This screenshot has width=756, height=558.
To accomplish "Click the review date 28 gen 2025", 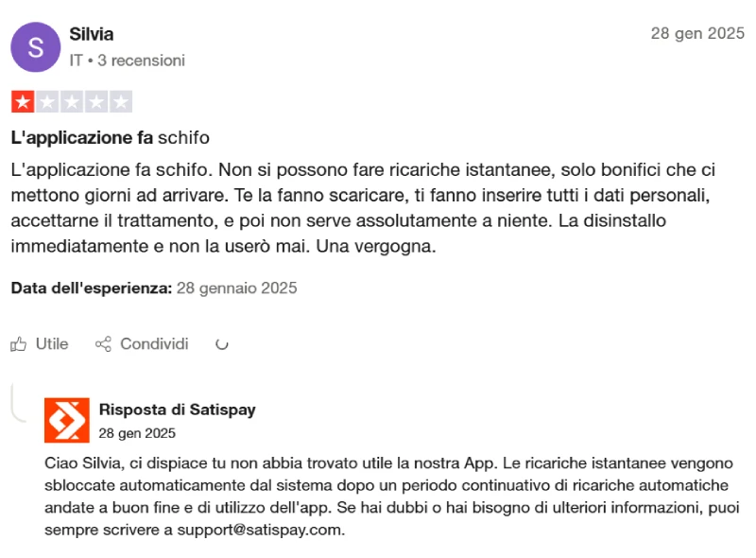I will tap(698, 33).
